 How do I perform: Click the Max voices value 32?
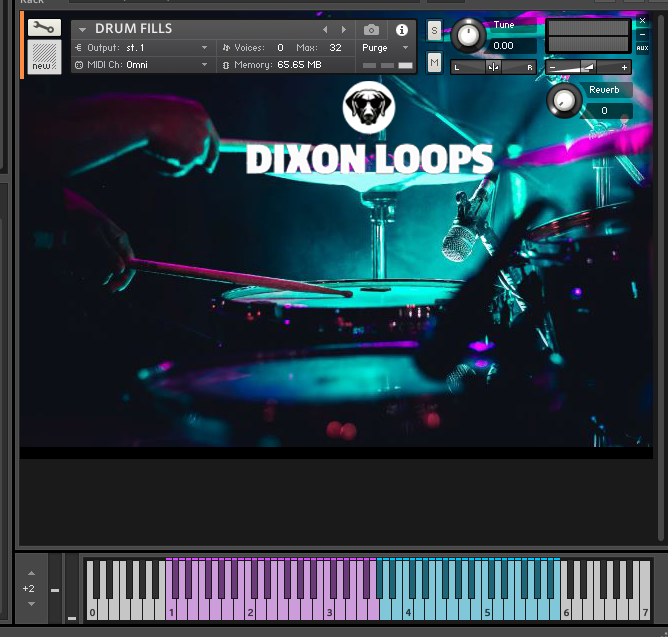tap(335, 48)
